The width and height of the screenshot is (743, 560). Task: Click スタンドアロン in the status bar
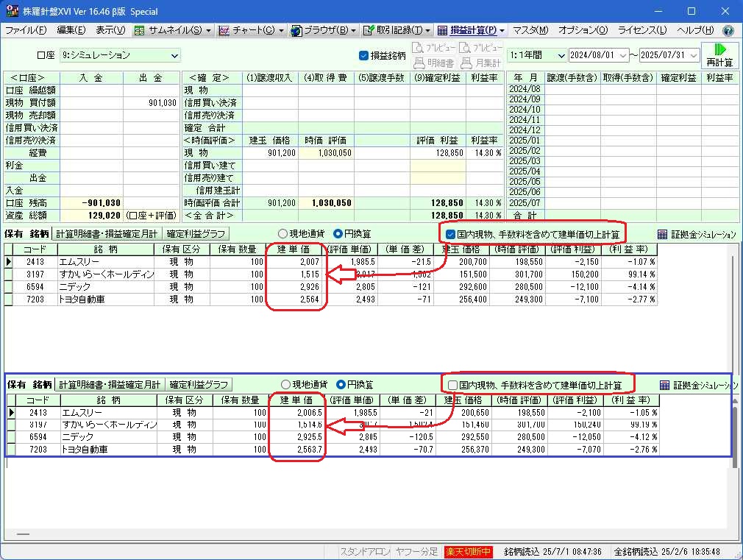(x=365, y=551)
